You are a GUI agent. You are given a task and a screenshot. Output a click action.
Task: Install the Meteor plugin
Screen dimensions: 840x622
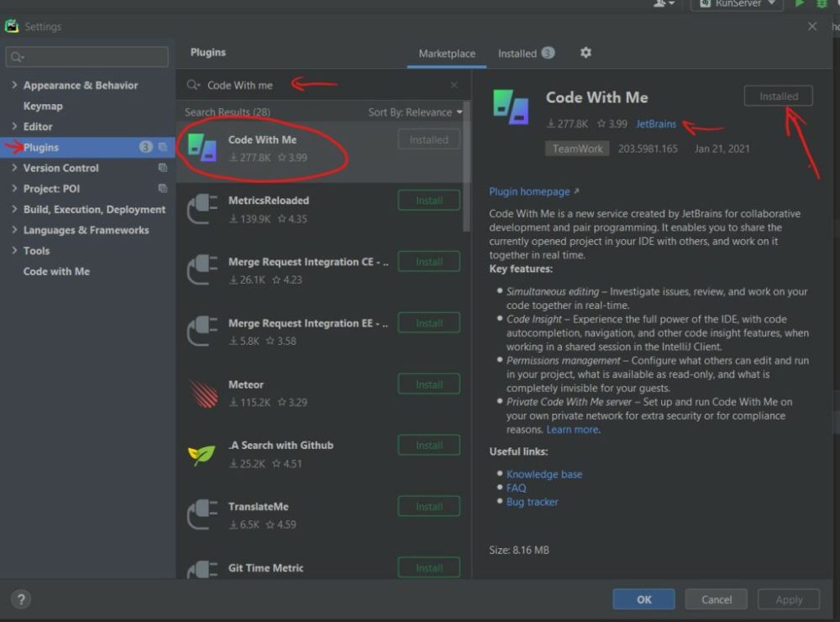pos(429,384)
